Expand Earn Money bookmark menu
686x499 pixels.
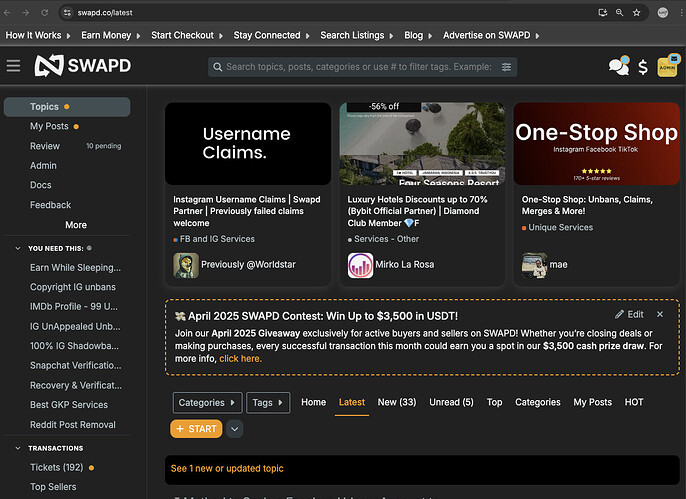[111, 35]
